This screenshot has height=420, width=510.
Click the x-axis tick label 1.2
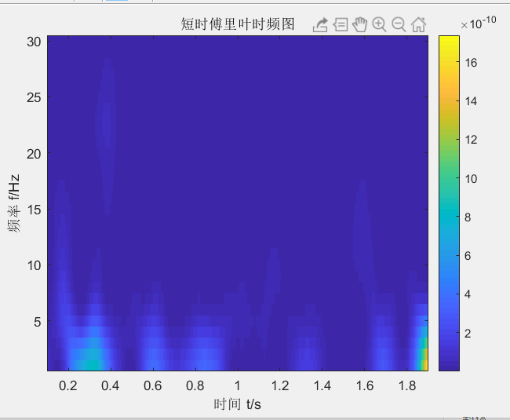click(x=280, y=385)
